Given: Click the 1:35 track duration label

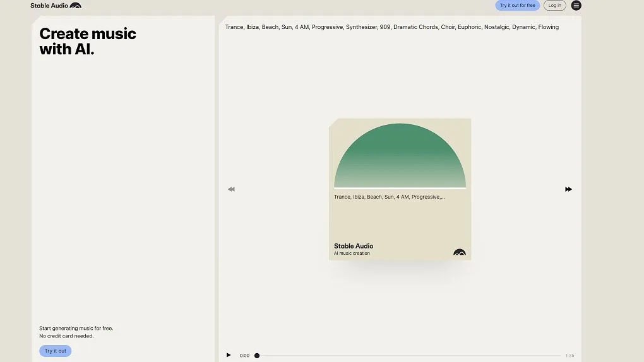Looking at the screenshot, I should (x=569, y=356).
